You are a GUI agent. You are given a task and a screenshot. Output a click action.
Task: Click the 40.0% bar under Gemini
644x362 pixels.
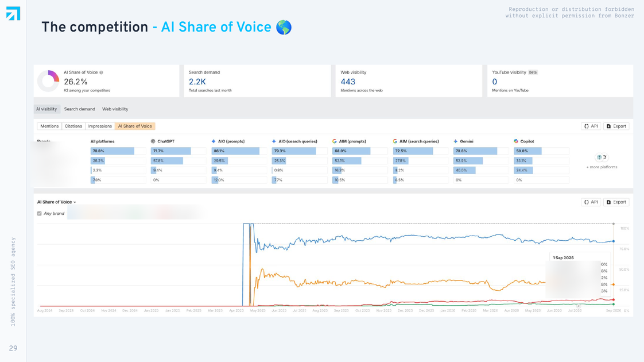point(464,170)
